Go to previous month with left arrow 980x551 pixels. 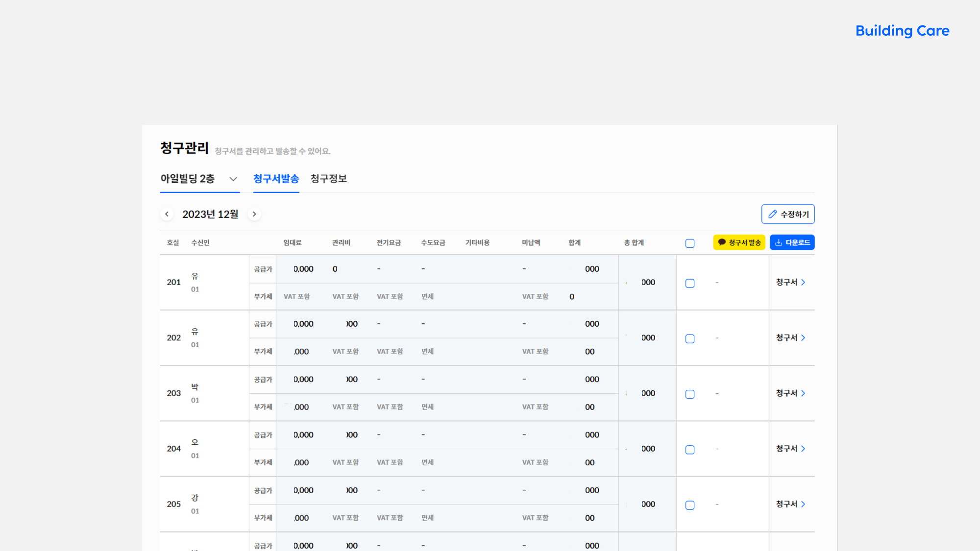click(167, 214)
